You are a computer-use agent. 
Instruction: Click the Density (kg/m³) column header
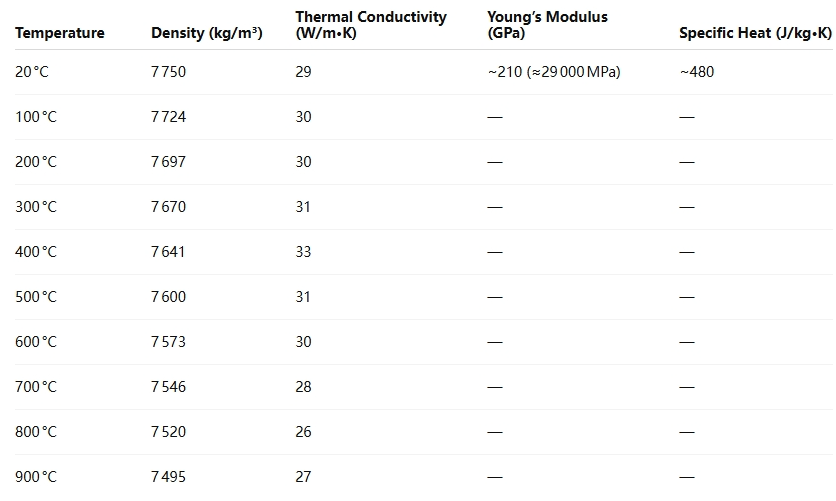207,33
